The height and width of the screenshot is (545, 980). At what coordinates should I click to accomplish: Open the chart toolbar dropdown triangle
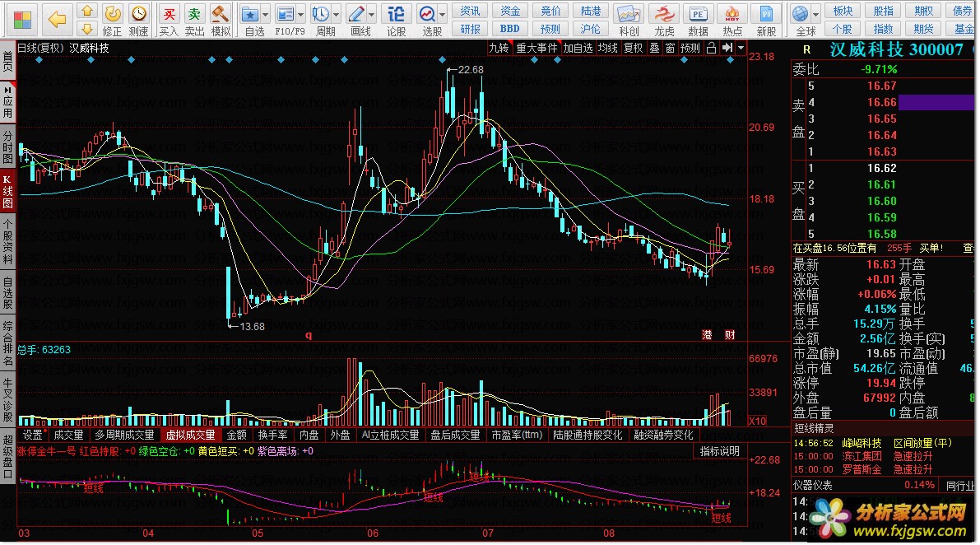click(x=741, y=48)
